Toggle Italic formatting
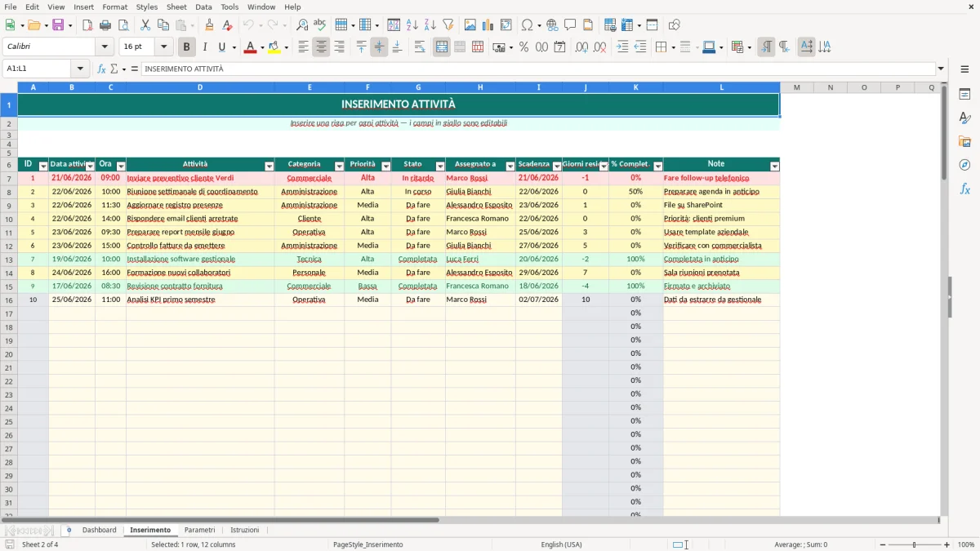 click(204, 47)
